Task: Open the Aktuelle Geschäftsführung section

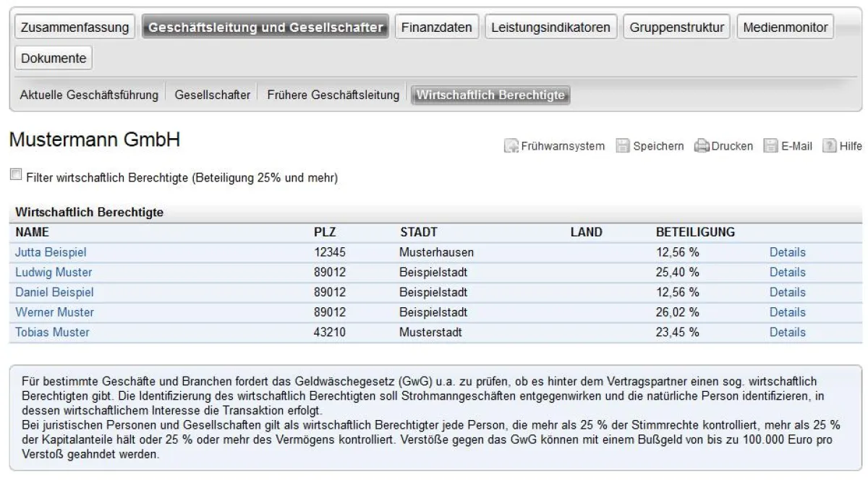Action: tap(90, 94)
